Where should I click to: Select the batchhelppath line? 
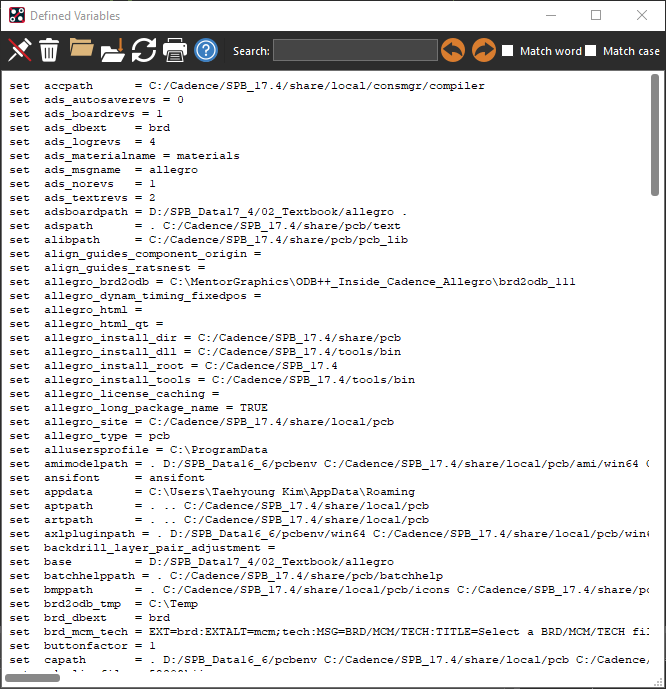[x=226, y=577]
